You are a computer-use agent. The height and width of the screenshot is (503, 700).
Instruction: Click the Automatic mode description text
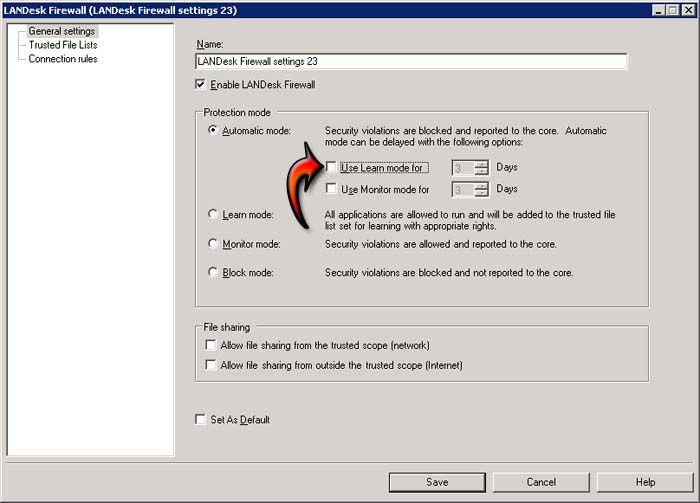coord(466,136)
